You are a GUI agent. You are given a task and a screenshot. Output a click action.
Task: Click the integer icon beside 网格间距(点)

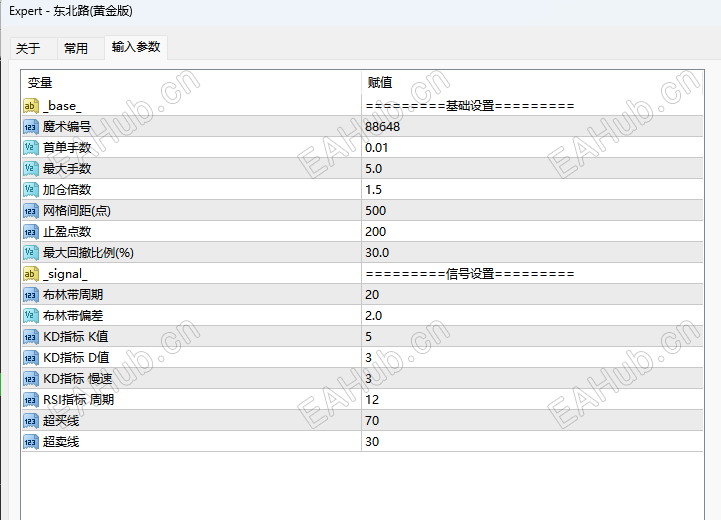click(31, 211)
